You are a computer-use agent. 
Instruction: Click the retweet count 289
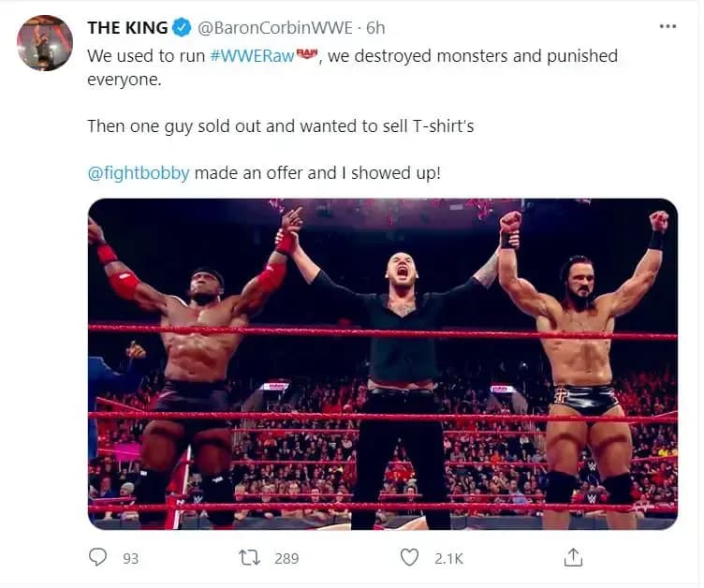tap(286, 558)
